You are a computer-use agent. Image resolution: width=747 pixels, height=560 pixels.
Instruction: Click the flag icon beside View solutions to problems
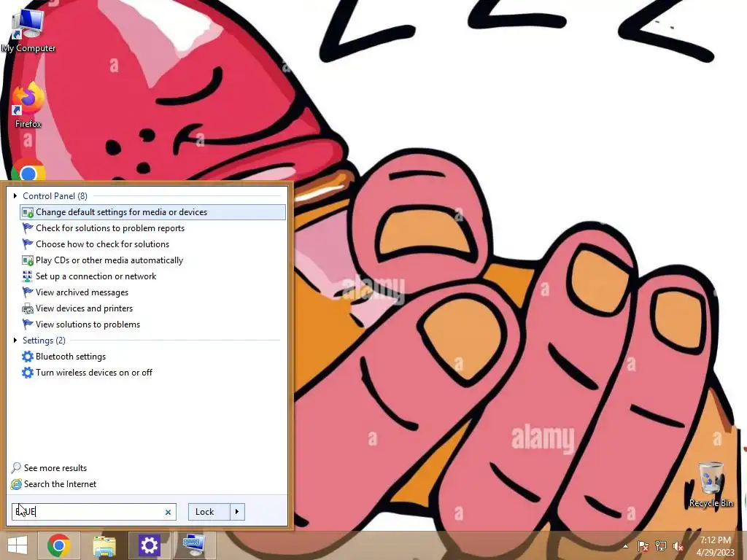tap(28, 324)
